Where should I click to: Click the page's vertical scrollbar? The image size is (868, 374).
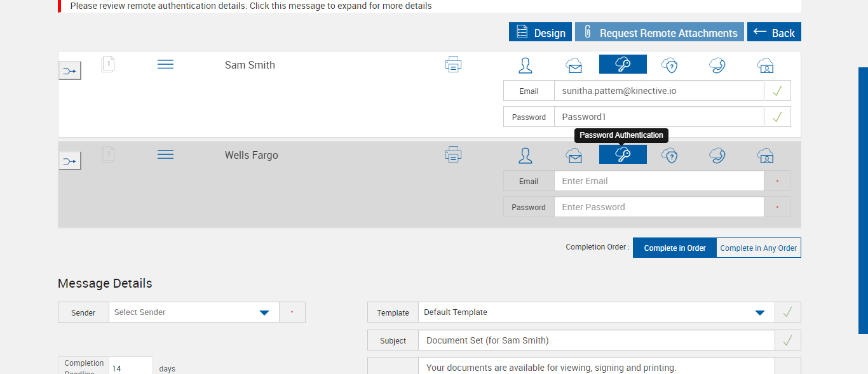pos(862,200)
